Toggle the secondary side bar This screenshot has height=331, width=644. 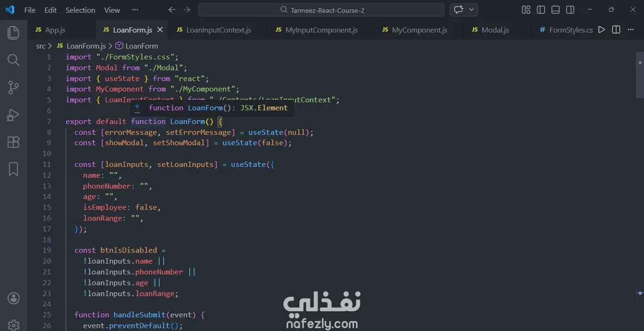(570, 10)
